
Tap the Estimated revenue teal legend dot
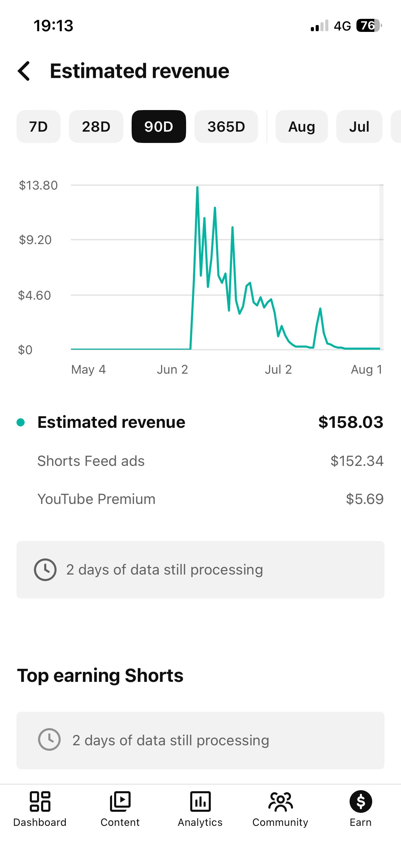tap(21, 422)
